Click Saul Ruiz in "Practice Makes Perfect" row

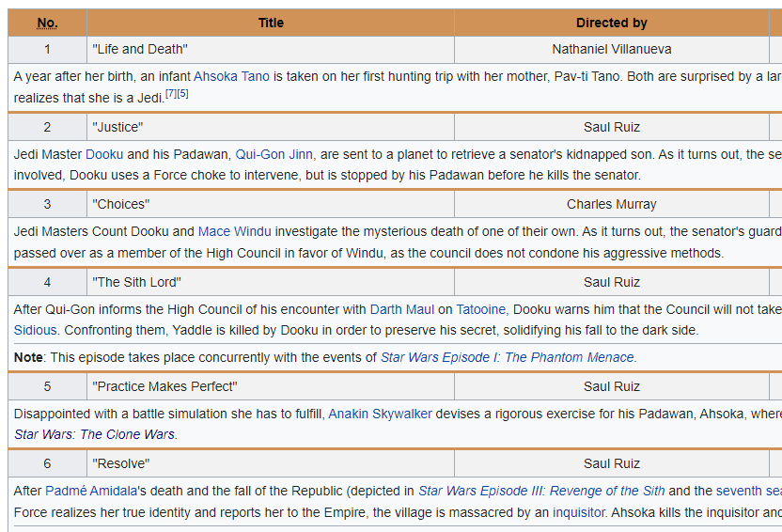[x=612, y=386]
